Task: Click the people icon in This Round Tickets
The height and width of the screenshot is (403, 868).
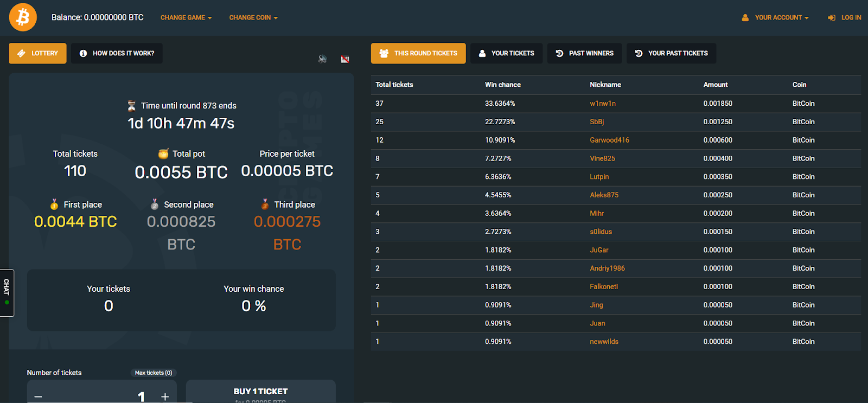Action: 384,53
